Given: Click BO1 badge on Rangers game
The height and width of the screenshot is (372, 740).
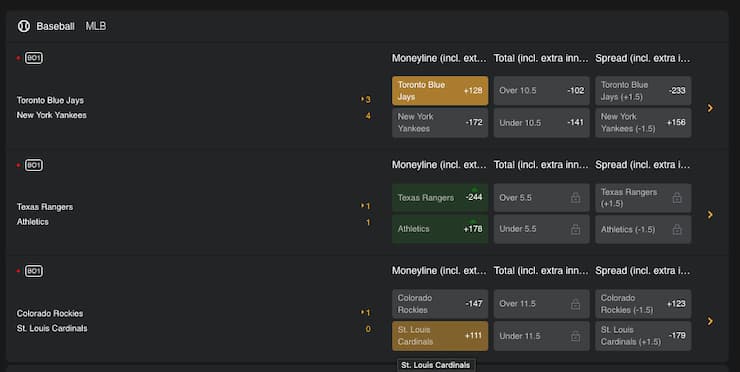Looking at the screenshot, I should (34, 165).
